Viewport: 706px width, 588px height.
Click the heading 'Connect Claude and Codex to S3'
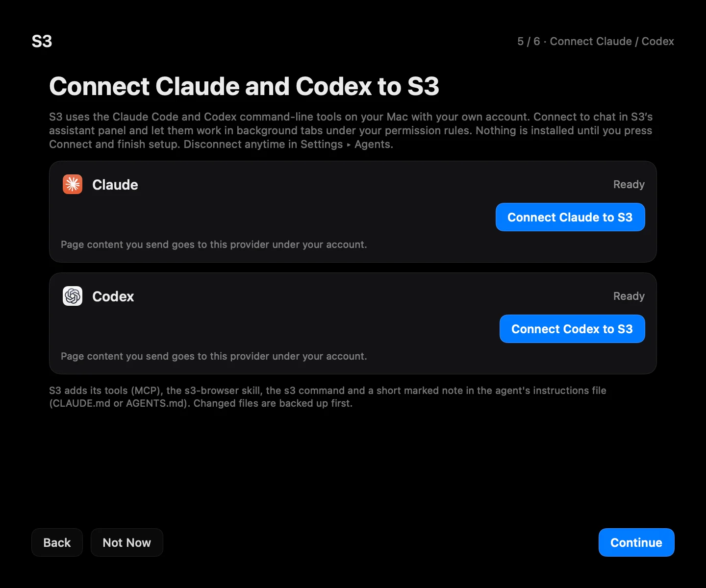point(244,86)
